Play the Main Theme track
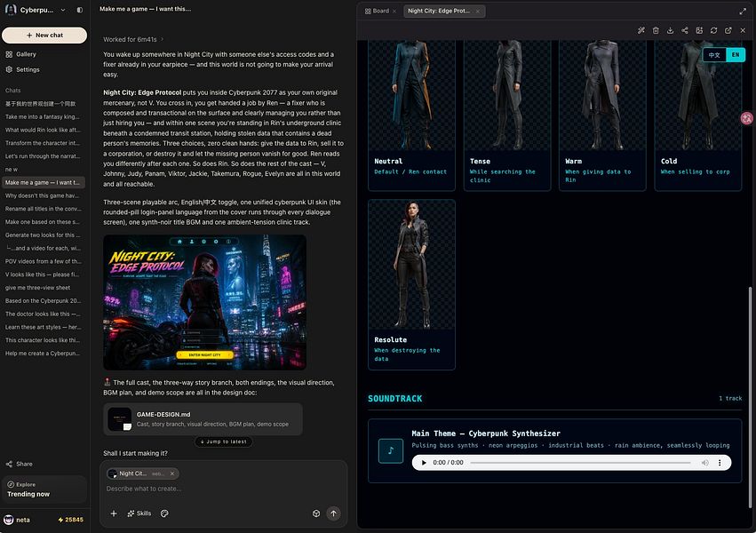The width and height of the screenshot is (756, 533). pos(424,463)
